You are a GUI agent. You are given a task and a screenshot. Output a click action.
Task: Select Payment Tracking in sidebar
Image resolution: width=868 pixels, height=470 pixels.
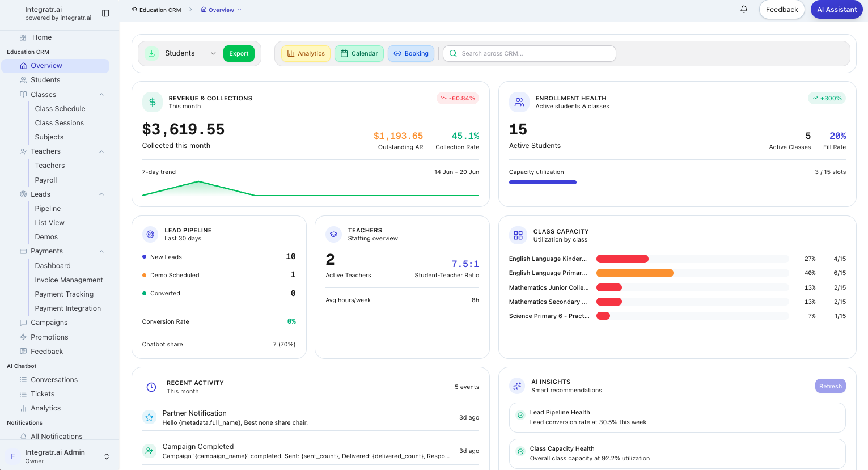[64, 294]
